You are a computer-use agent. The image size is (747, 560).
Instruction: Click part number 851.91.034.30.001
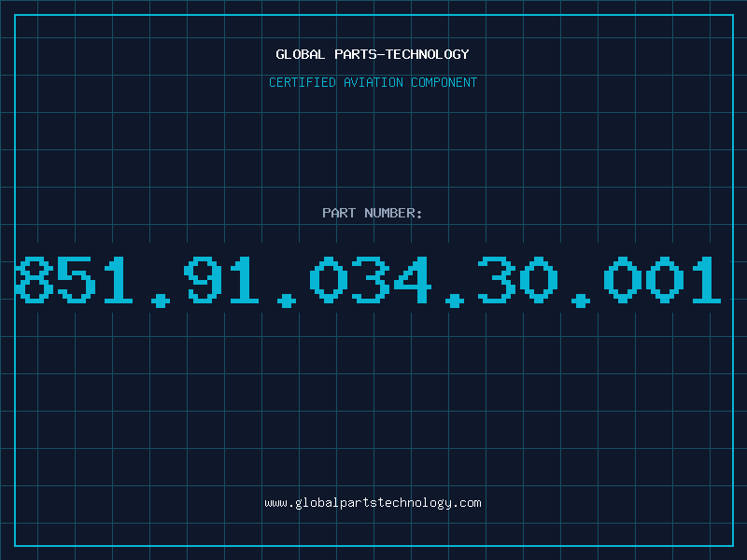point(368,281)
